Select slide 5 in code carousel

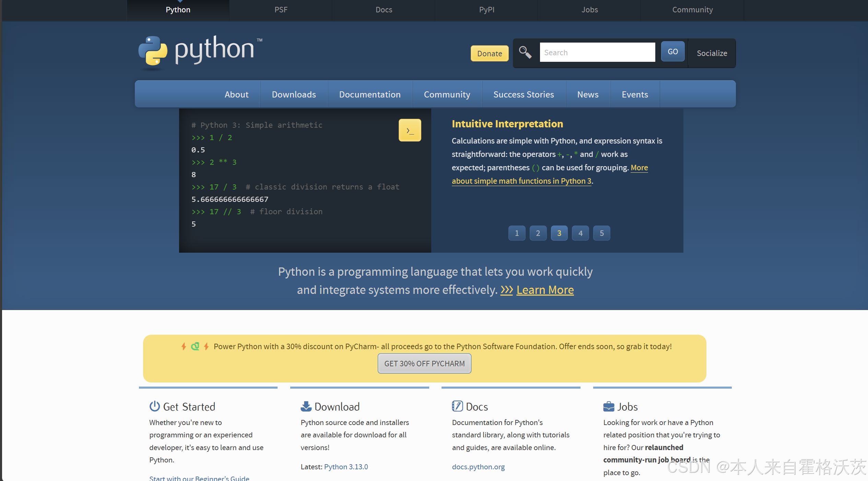click(x=601, y=233)
